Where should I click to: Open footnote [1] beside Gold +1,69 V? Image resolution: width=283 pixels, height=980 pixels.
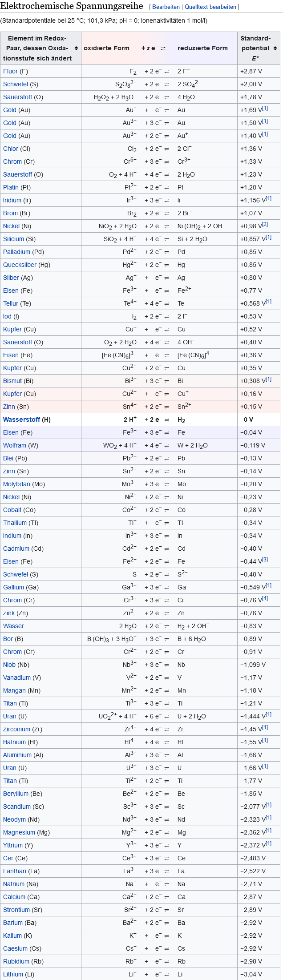[265, 109]
